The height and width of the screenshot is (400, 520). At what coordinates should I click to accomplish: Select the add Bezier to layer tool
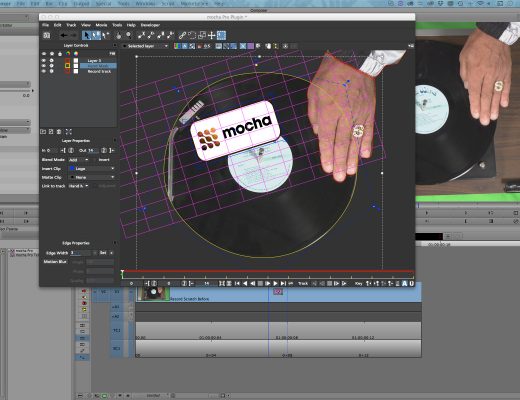(x=171, y=35)
